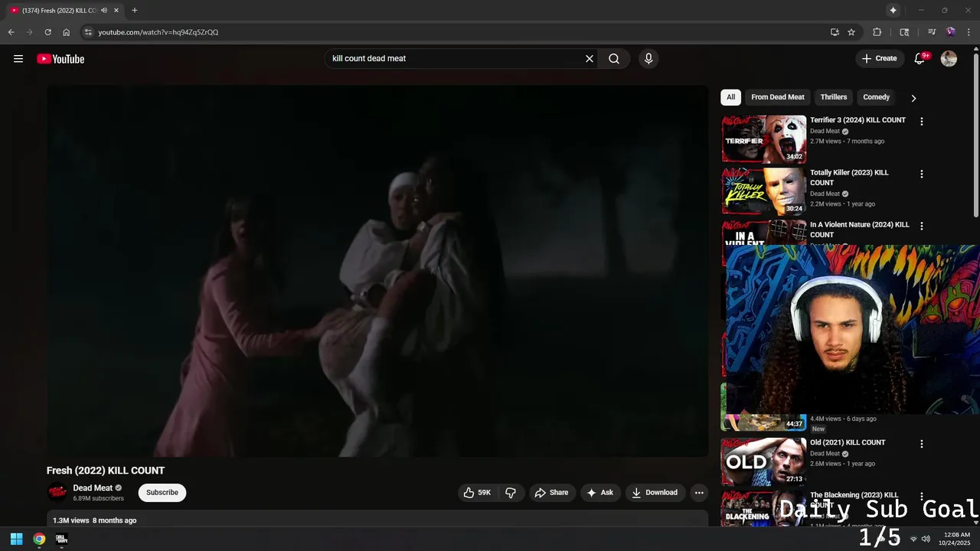
Task: Show more filter chips with the right arrow
Action: tap(913, 98)
